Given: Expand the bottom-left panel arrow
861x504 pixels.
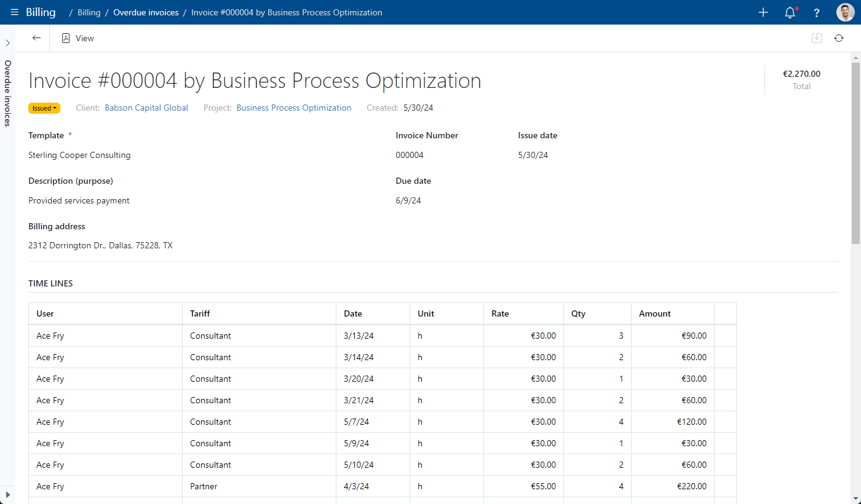Looking at the screenshot, I should pyautogui.click(x=7, y=494).
